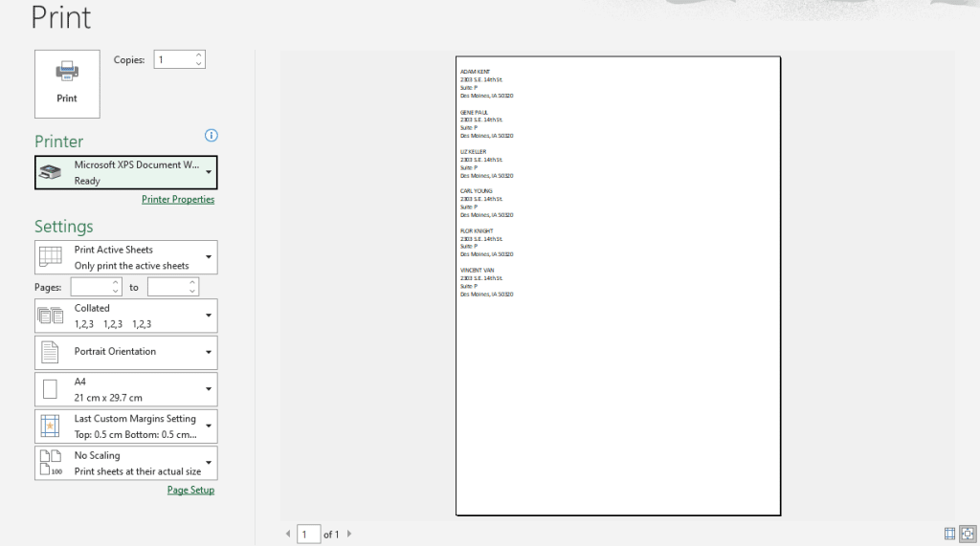Click the current page number field

tap(309, 535)
